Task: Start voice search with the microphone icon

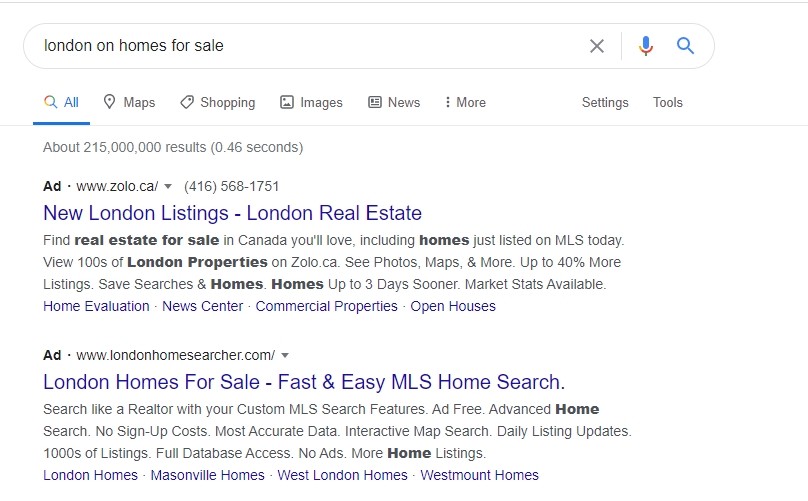Action: pyautogui.click(x=646, y=46)
